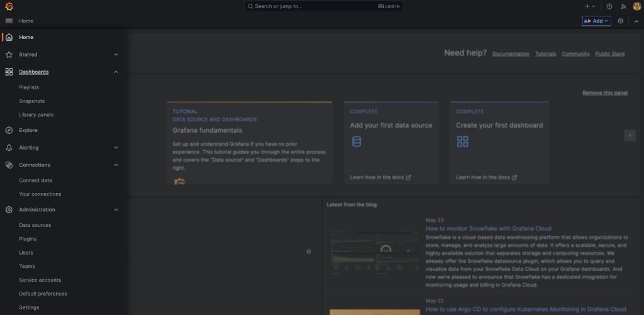Open Snapshots under Dashboards

[x=31, y=101]
